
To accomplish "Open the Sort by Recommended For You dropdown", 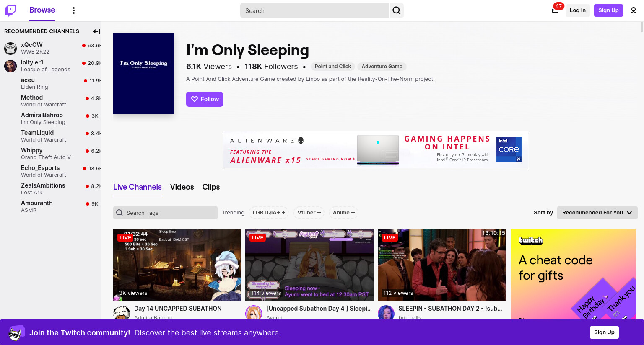I will pos(597,213).
